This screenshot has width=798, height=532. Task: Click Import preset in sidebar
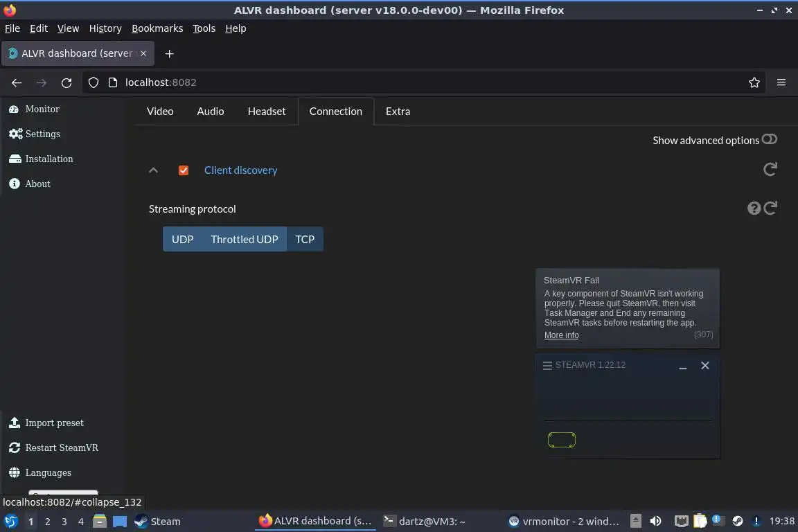[46, 423]
